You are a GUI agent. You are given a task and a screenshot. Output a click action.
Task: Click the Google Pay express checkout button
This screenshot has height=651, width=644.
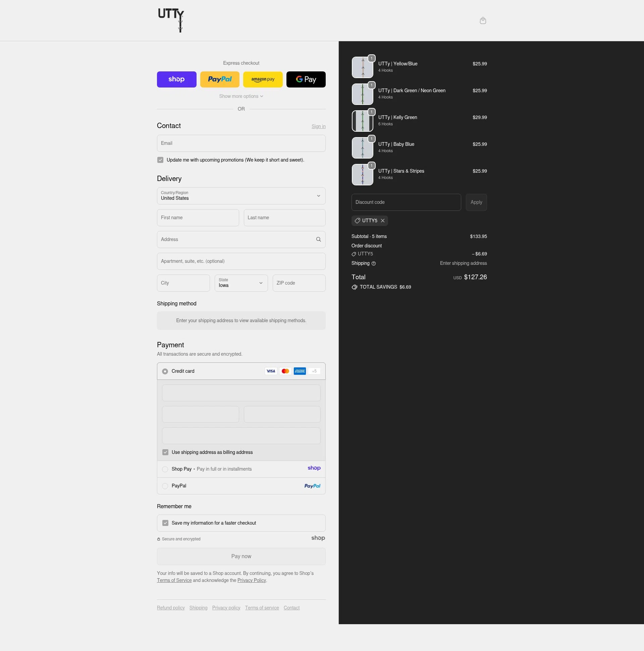(306, 79)
